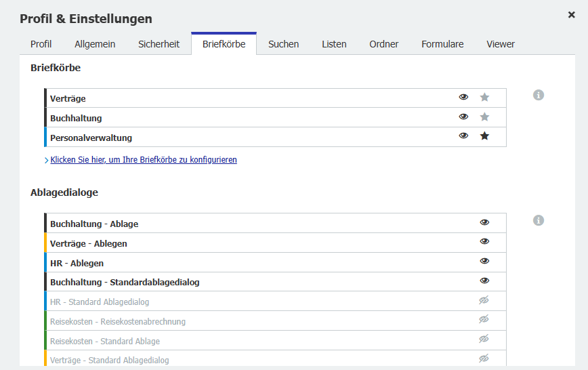Toggle visibility of Personalverwaltung basket
Viewport: 588px width, 370px height.
coord(463,136)
